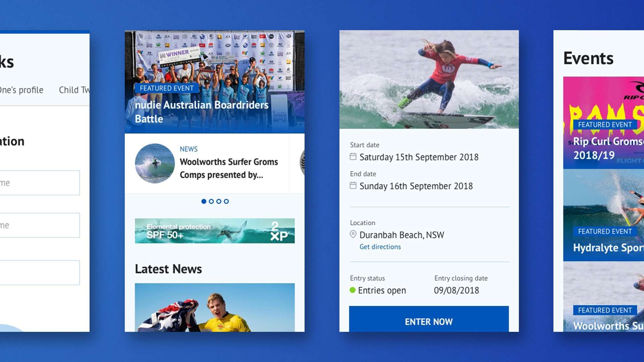Click the FEATURED EVENT badge on Hydralyte card

coord(605,231)
